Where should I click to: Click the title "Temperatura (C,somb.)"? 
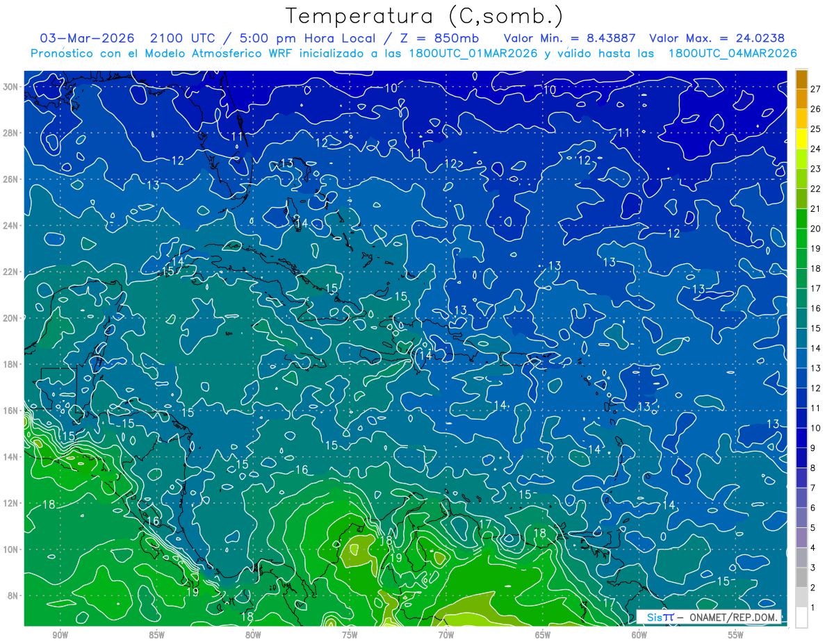(425, 16)
